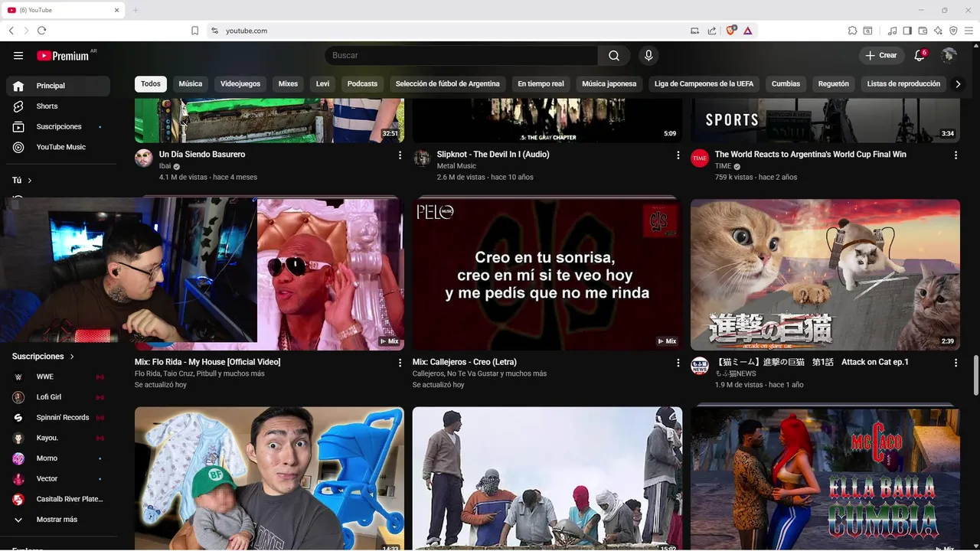Open the WWE subscription channel
The width and height of the screenshot is (980, 551).
58,377
